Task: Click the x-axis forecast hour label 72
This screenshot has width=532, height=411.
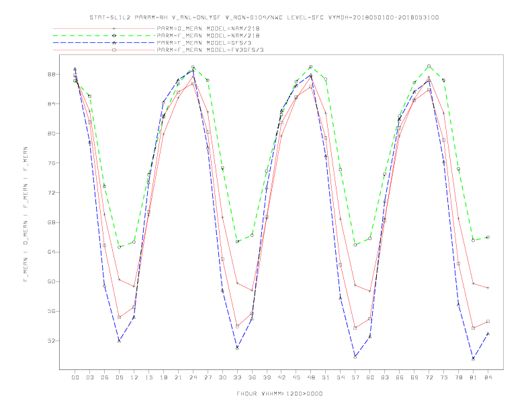Action: point(429,377)
